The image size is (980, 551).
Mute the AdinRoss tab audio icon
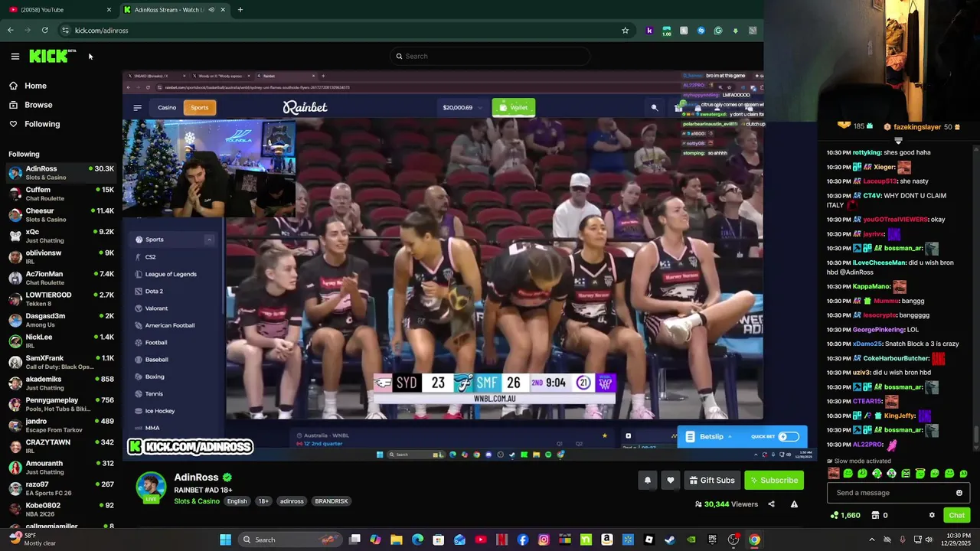click(x=211, y=10)
